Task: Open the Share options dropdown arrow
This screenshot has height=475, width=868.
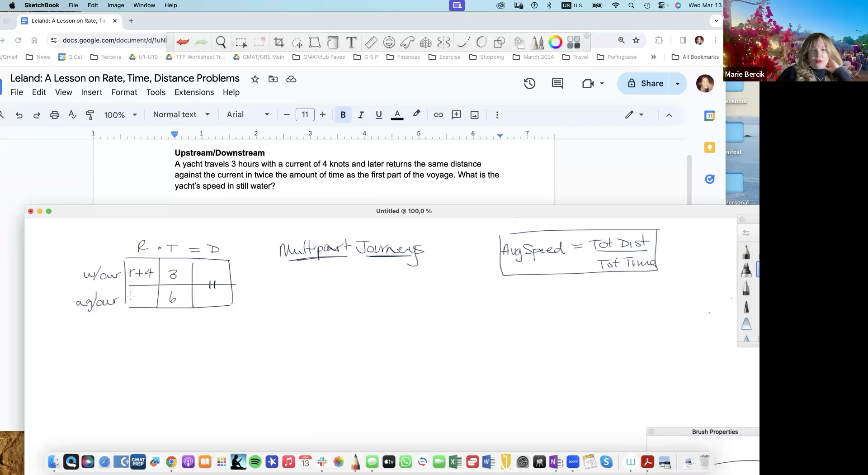Action: click(x=677, y=83)
